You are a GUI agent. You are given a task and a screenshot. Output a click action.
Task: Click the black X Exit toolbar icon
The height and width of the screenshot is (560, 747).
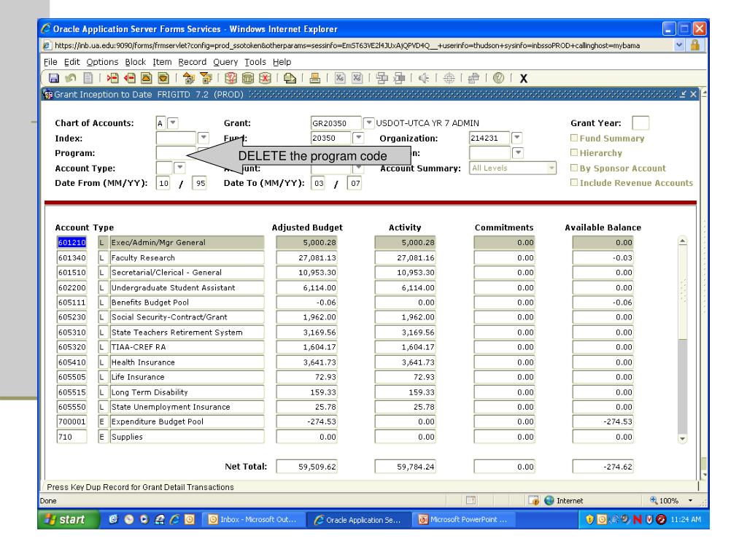click(524, 79)
